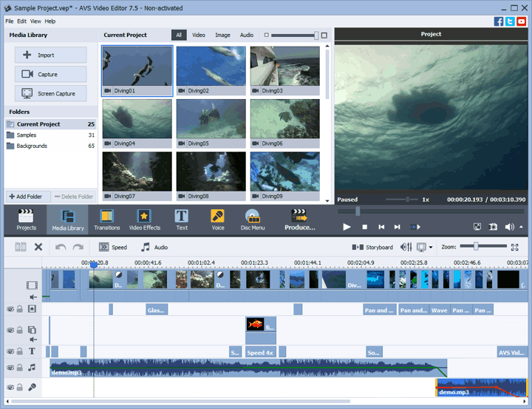Toggle visibility of voice track
Viewport: 532px width, 409px height.
[10, 388]
